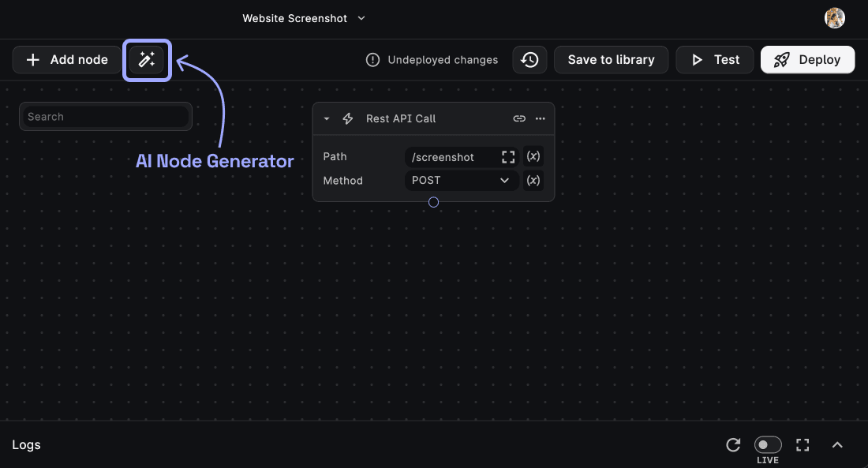Open the Rest API Call options menu via ellipsis
The height and width of the screenshot is (468, 868).
coord(540,118)
